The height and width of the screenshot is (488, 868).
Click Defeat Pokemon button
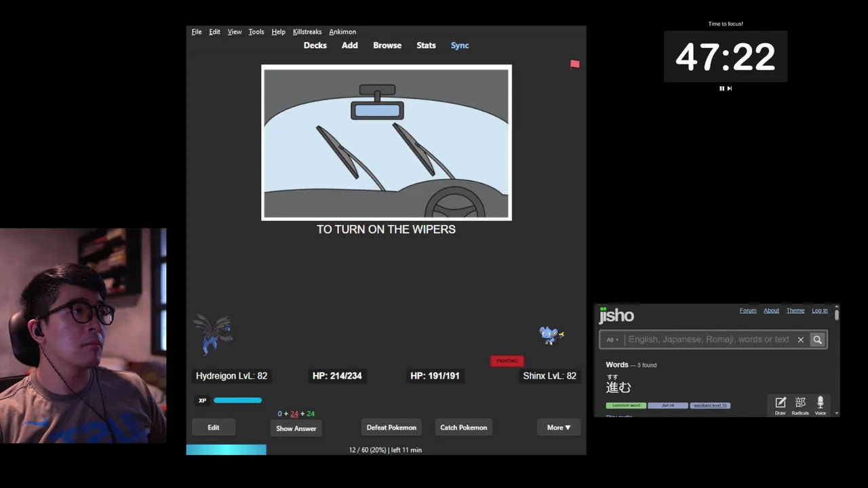(x=391, y=427)
